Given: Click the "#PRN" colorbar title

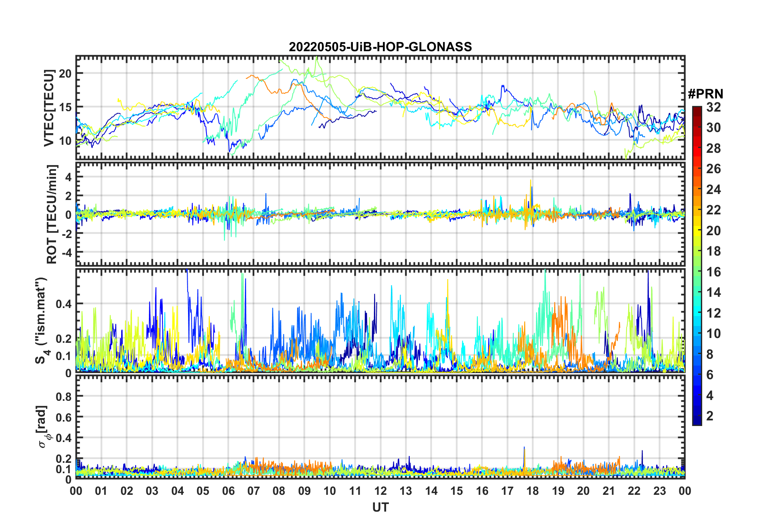Looking at the screenshot, I should click(x=706, y=94).
